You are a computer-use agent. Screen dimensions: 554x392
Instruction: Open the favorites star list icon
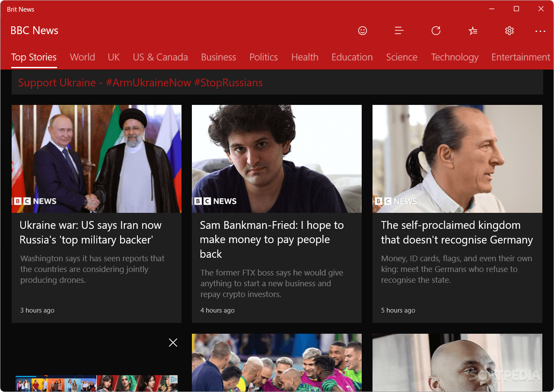[473, 31]
